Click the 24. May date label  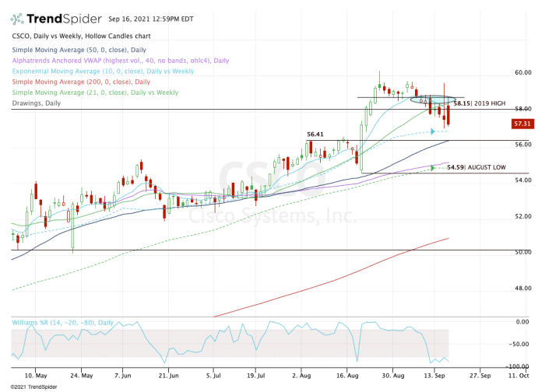pos(82,376)
